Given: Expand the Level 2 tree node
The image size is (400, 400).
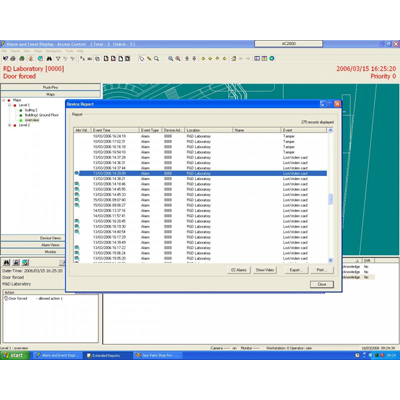Looking at the screenshot, I should (x=10, y=125).
